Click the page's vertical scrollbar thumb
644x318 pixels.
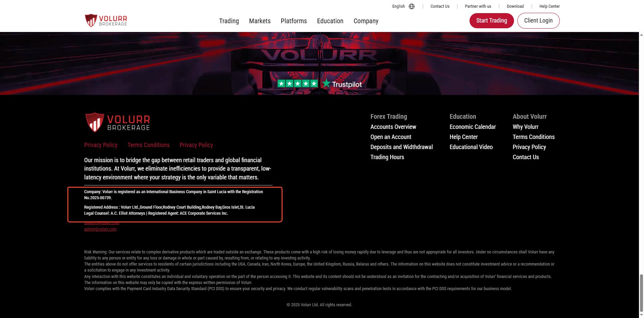point(641,293)
